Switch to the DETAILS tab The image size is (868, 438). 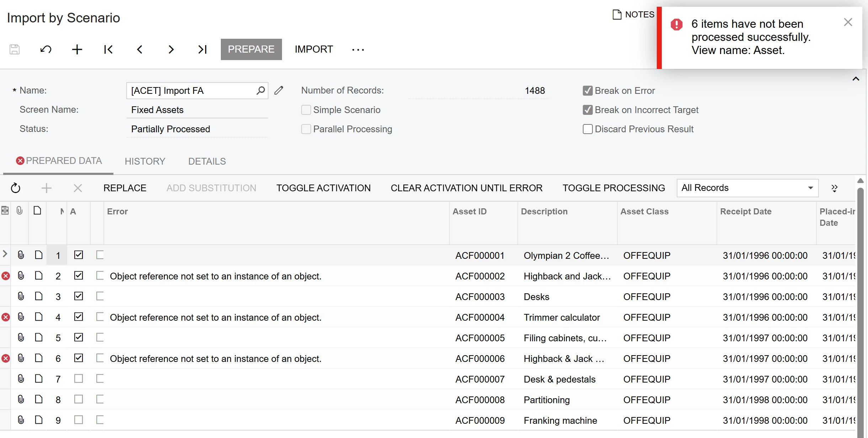pyautogui.click(x=207, y=161)
